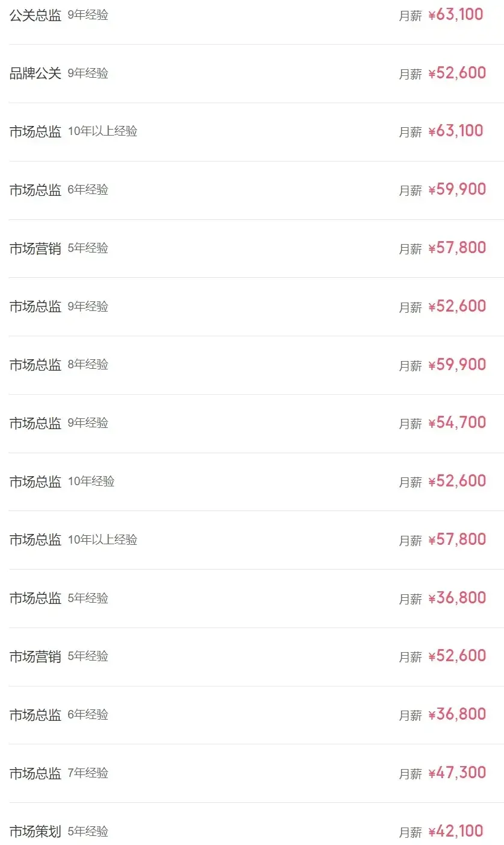This screenshot has height=845, width=504.
Task: Open 市场总监 6年经验 entry paying ¥59,900
Action: pos(36,190)
